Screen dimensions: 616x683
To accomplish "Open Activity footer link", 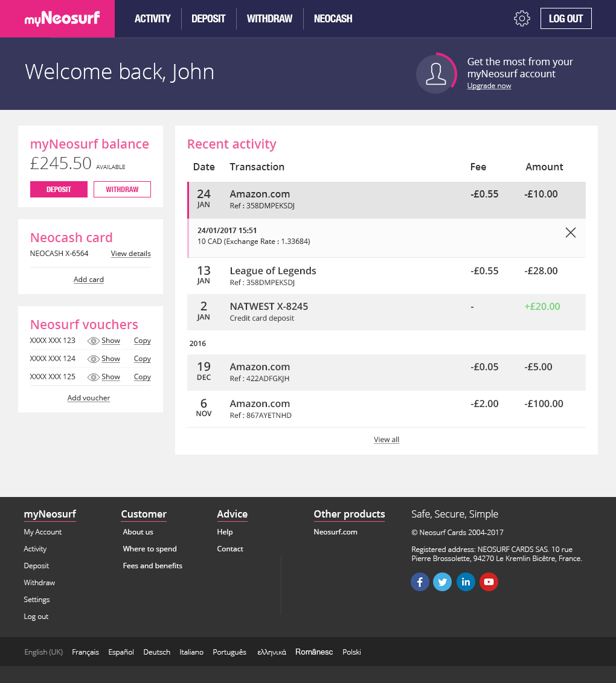I will pos(35,549).
